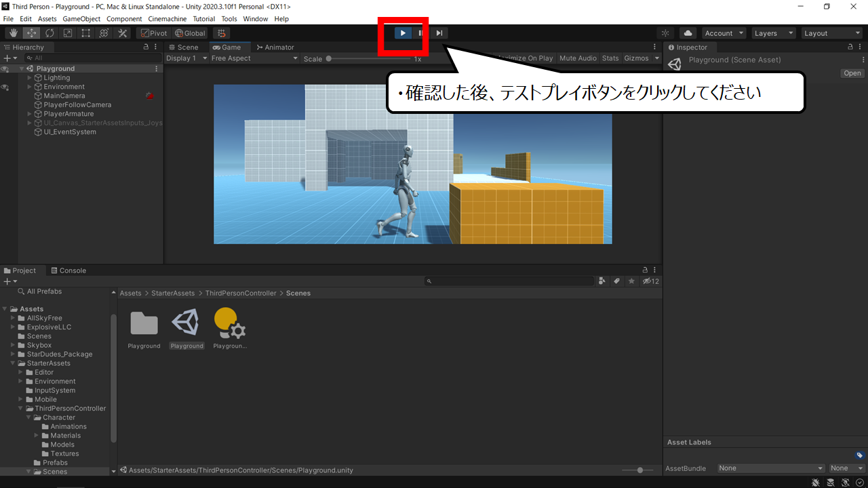Select the combined Transform tool
The width and height of the screenshot is (868, 488).
(104, 33)
